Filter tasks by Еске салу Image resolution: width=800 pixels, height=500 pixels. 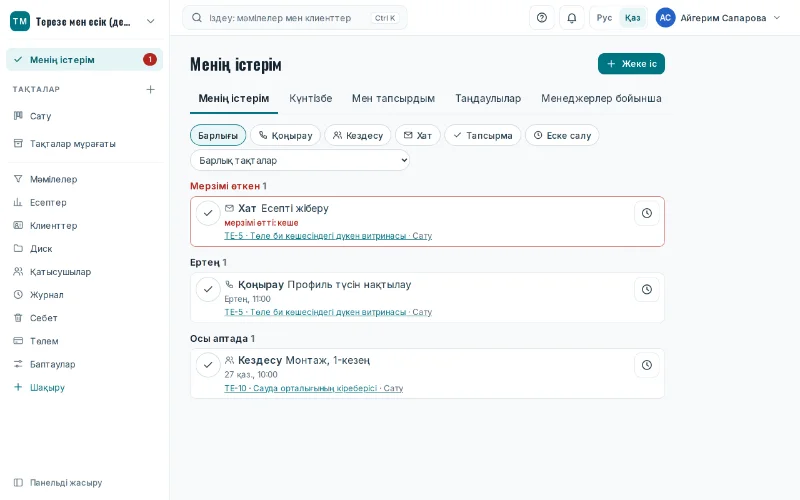pyautogui.click(x=562, y=135)
